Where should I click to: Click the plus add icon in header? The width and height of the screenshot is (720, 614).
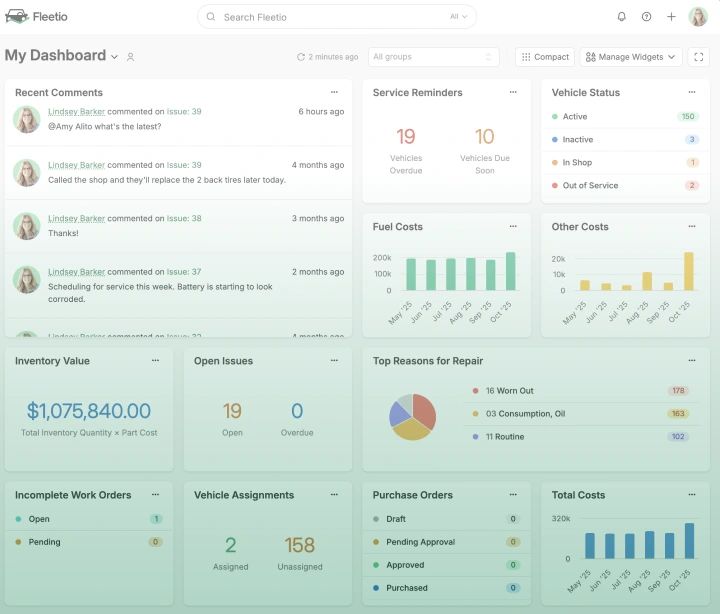[x=671, y=17]
